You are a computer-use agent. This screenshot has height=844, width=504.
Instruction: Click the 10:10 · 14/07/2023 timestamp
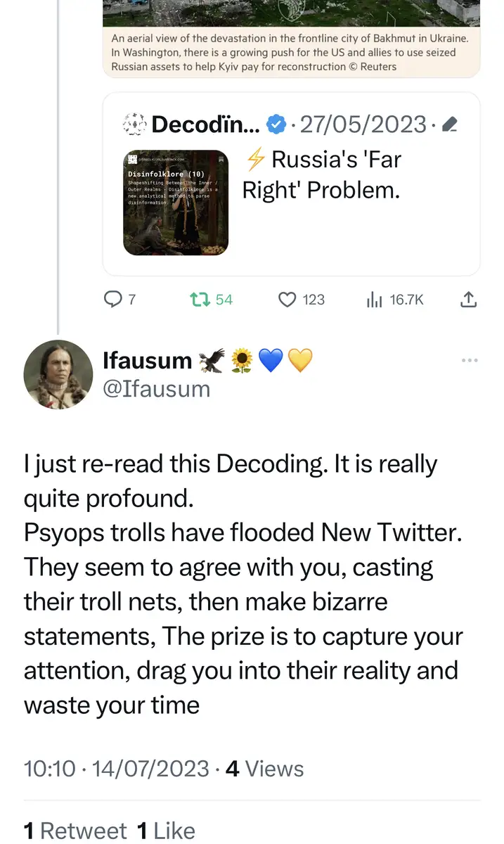pos(117,769)
